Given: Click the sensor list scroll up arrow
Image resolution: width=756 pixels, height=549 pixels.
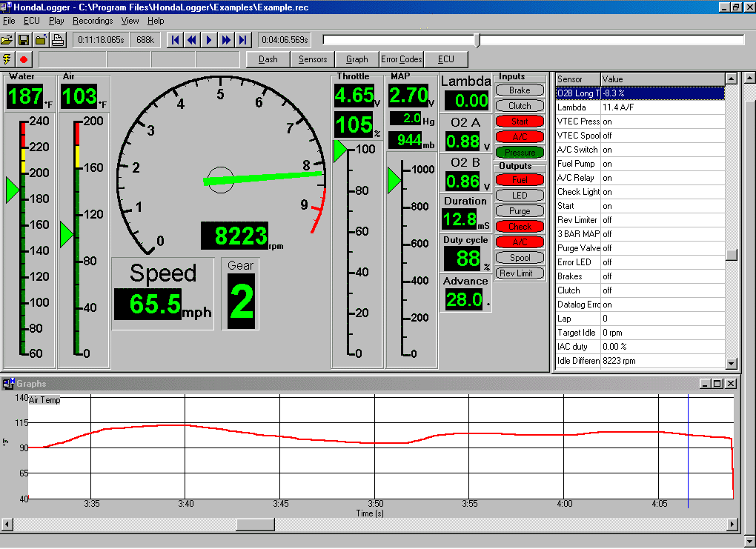Looking at the screenshot, I should pos(732,78).
